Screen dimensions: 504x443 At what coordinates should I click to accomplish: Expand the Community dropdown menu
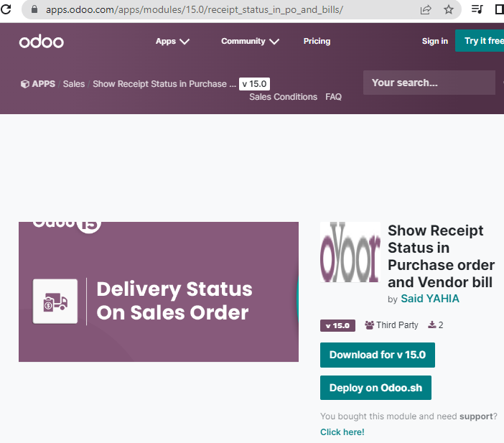pos(250,41)
